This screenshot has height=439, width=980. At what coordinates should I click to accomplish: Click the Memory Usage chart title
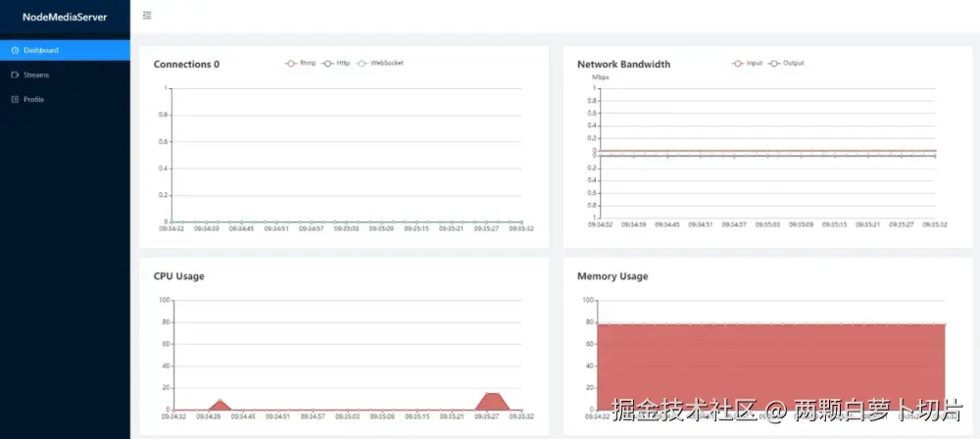tap(612, 275)
